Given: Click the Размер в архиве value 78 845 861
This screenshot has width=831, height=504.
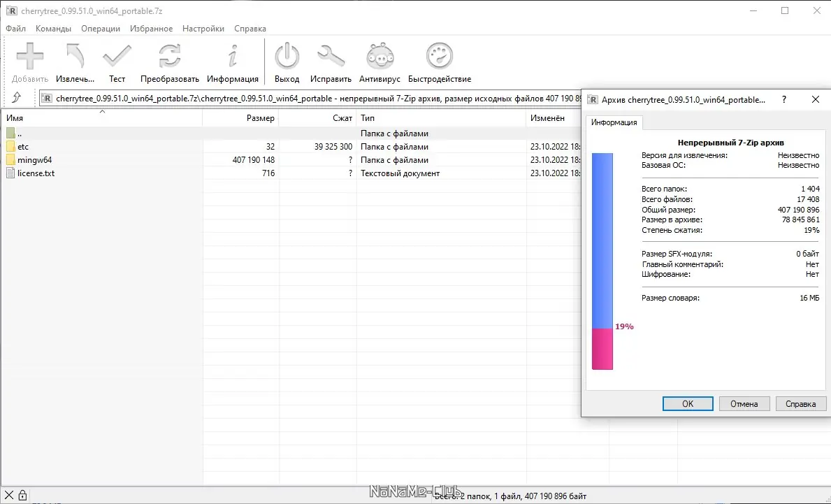Looking at the screenshot, I should (800, 219).
